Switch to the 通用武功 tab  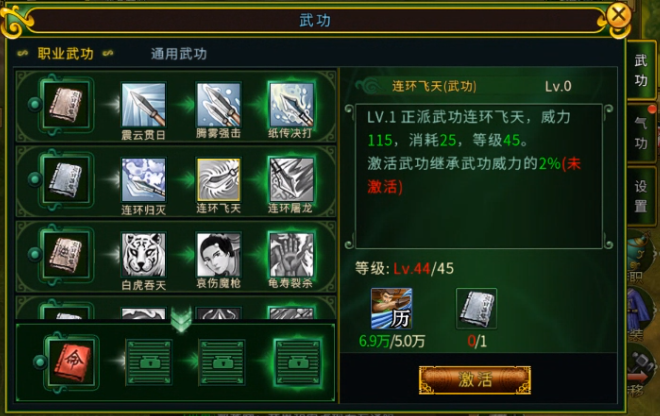click(x=179, y=54)
